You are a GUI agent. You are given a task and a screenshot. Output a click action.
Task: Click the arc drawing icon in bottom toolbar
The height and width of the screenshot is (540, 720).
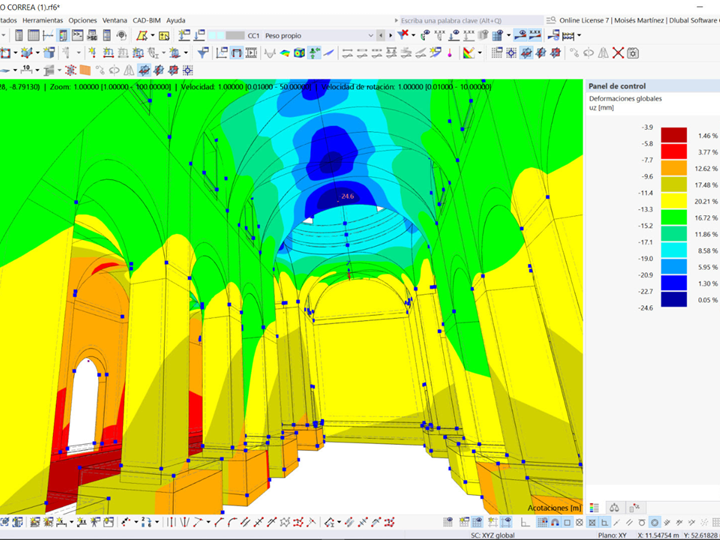click(x=233, y=522)
